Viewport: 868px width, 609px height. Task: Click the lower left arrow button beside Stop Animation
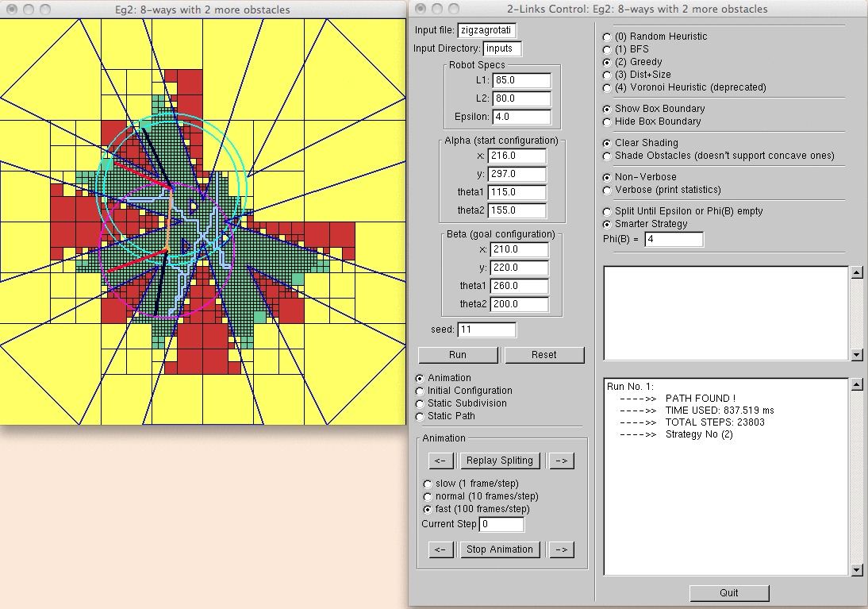pos(440,549)
